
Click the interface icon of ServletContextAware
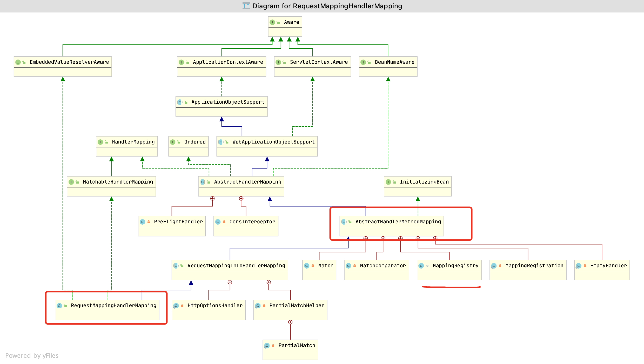278,62
